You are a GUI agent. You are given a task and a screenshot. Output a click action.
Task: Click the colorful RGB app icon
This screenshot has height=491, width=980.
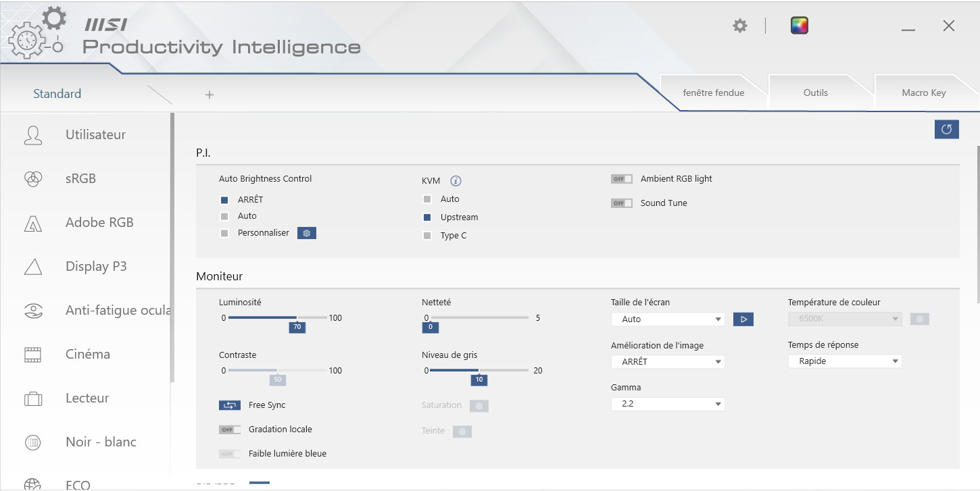(800, 26)
